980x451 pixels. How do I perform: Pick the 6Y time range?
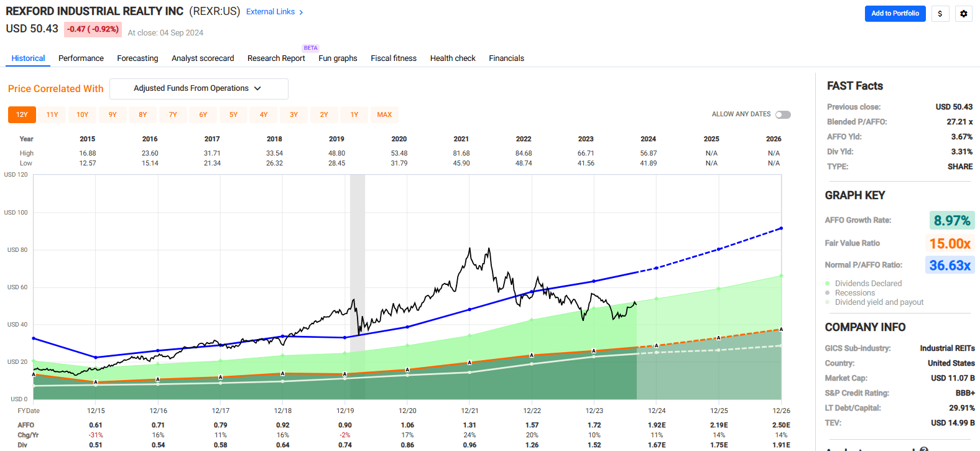pyautogui.click(x=203, y=114)
